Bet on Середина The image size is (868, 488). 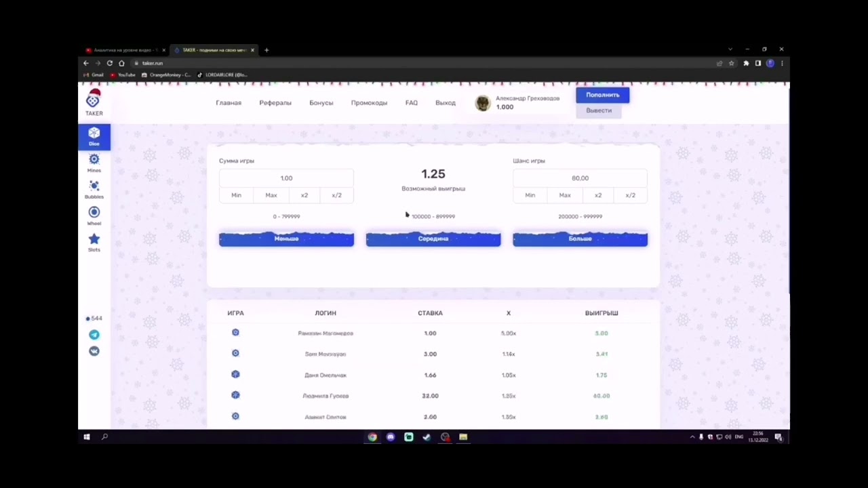point(433,239)
